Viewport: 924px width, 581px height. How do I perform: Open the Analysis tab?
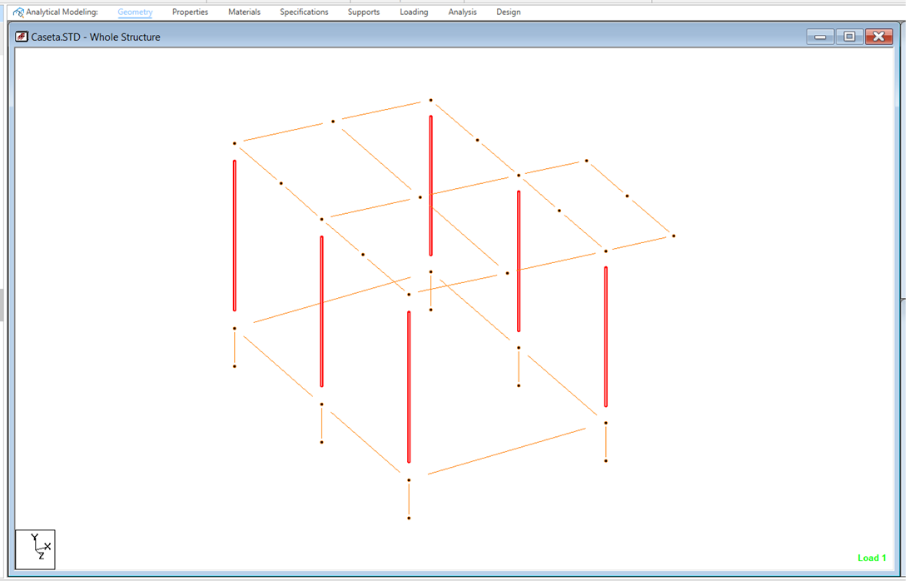click(462, 12)
